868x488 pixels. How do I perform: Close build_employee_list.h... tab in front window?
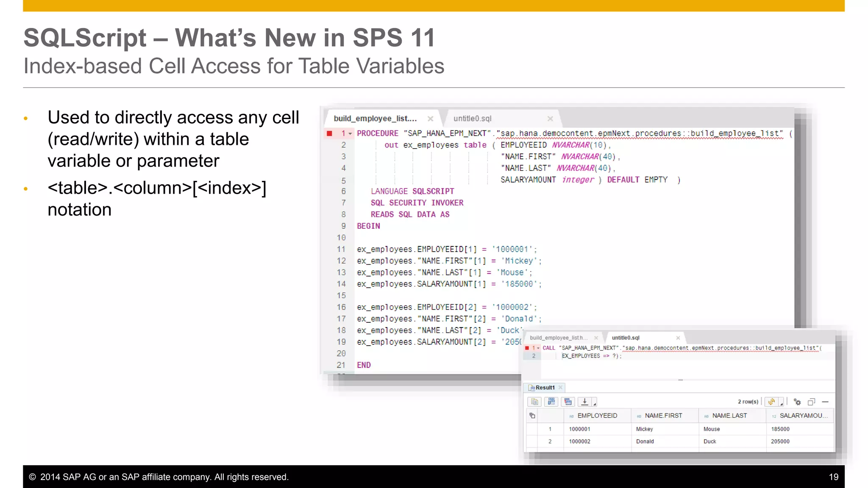[596, 338]
